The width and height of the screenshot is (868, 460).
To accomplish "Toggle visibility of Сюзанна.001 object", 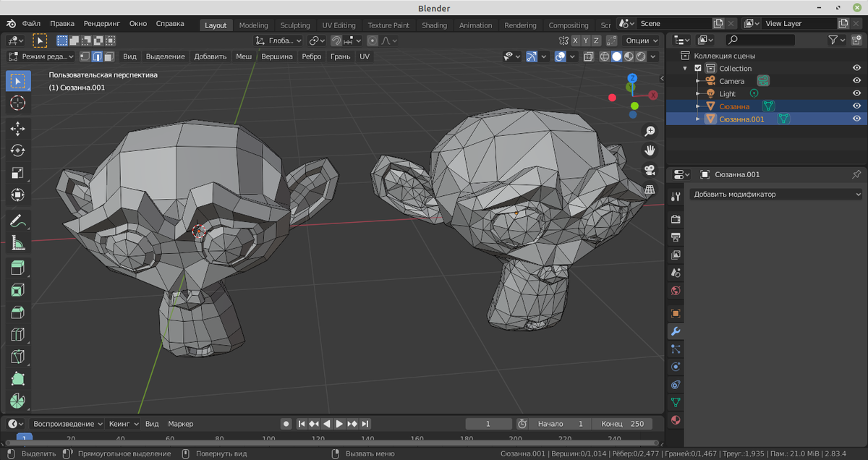I will point(856,119).
